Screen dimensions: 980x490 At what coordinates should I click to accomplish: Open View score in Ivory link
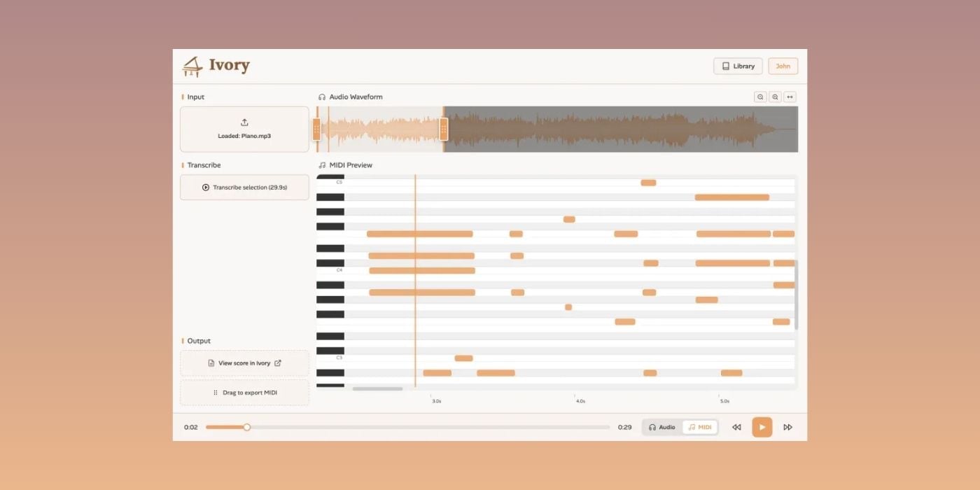pyautogui.click(x=244, y=363)
